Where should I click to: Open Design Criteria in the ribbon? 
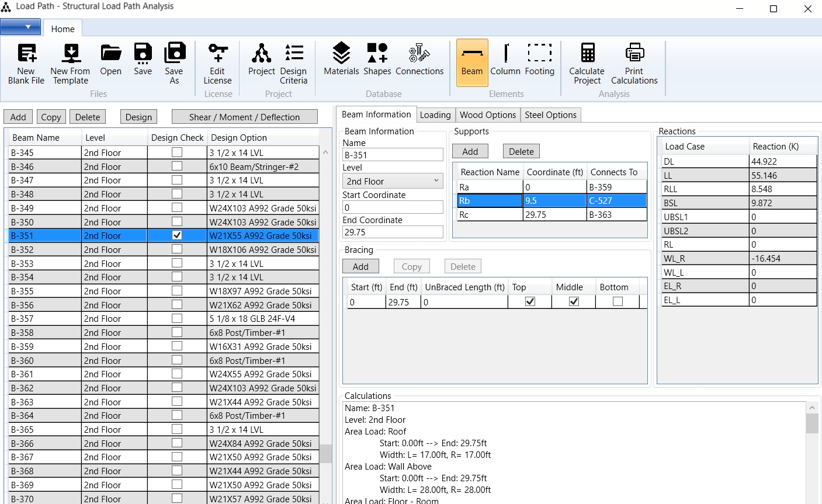[293, 54]
